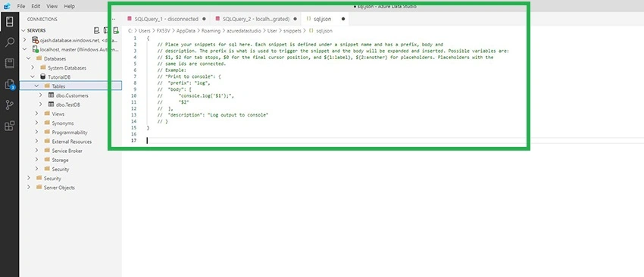Click the Show Active Connections icon
Screen dimensions: 644x277
click(116, 30)
